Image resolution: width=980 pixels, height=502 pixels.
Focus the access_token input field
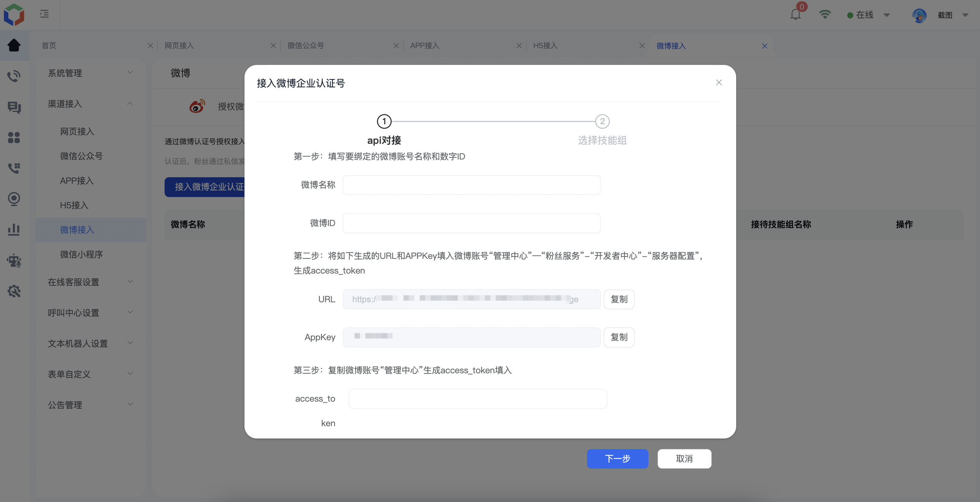(478, 399)
